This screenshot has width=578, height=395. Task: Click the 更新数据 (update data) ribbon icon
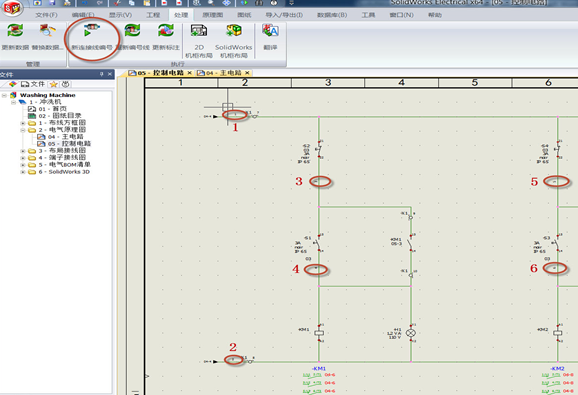pyautogui.click(x=15, y=31)
